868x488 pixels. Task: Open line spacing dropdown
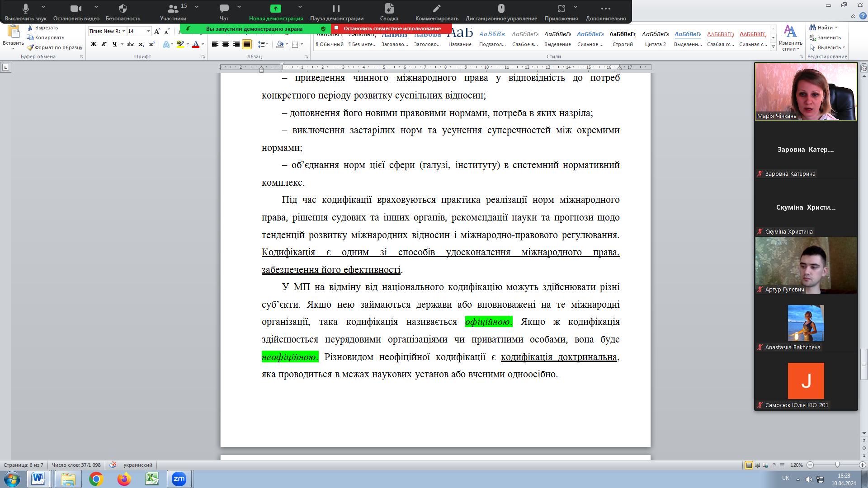coord(263,44)
